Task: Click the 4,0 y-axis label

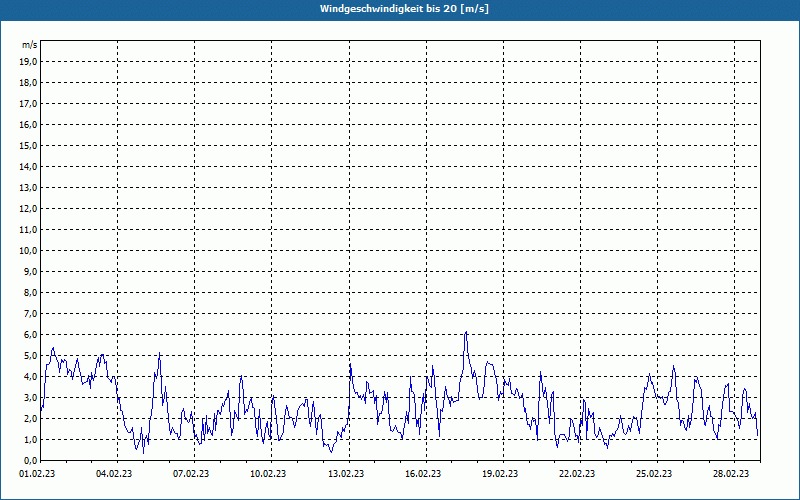Action: (x=30, y=377)
